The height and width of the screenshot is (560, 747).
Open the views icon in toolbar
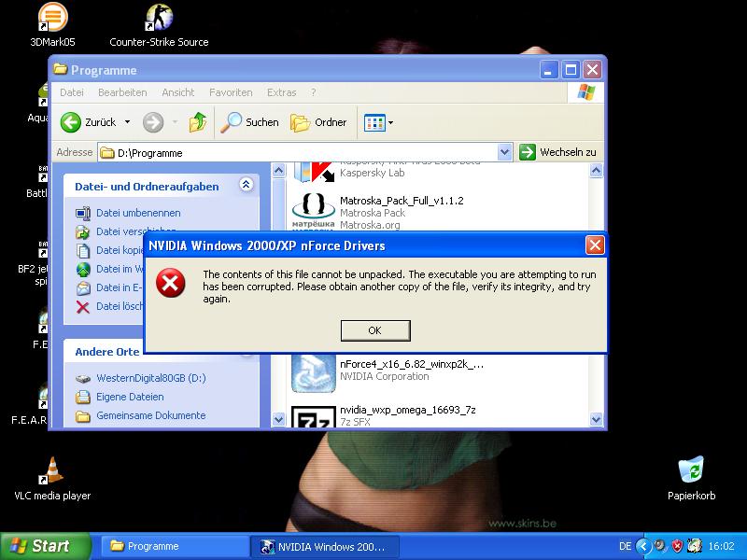pyautogui.click(x=374, y=123)
